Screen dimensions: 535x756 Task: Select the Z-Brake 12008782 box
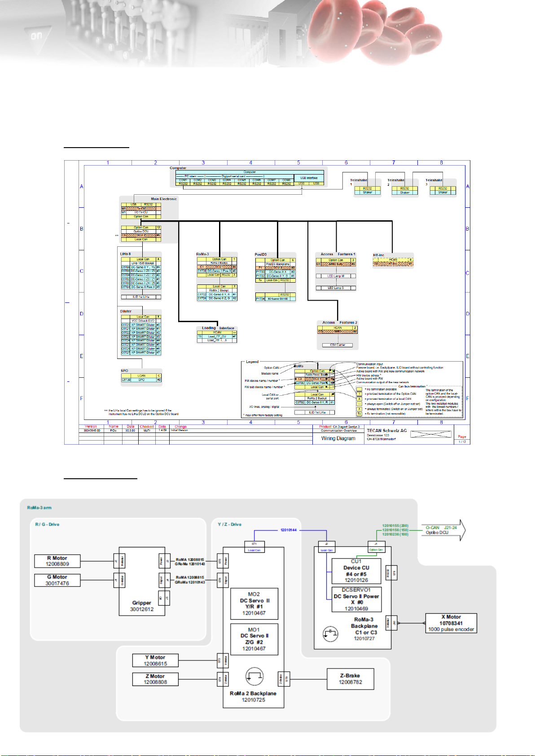tap(351, 679)
